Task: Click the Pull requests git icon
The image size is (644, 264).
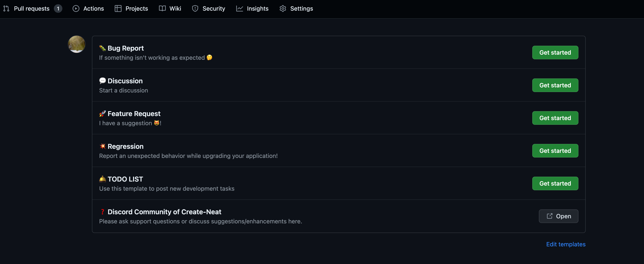Action: (x=6, y=9)
